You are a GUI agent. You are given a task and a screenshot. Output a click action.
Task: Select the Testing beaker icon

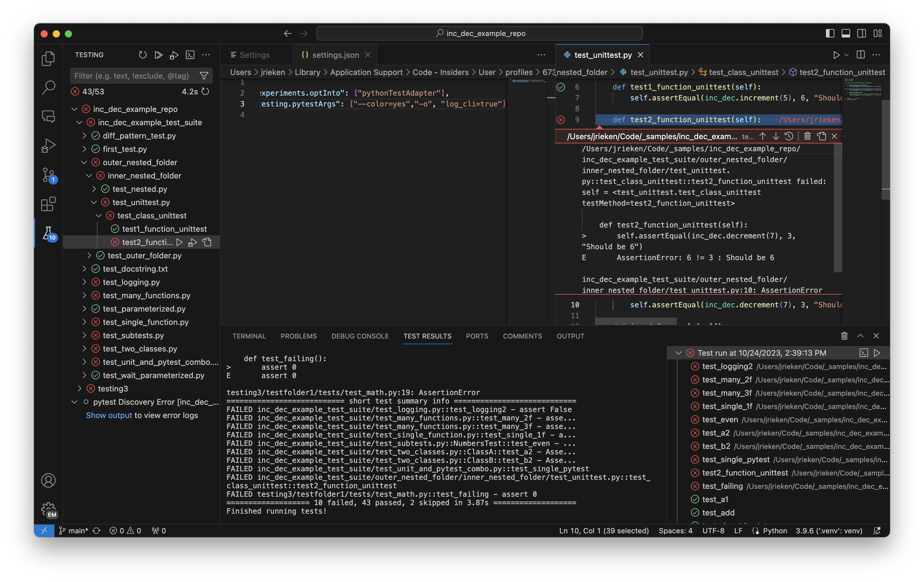(48, 233)
